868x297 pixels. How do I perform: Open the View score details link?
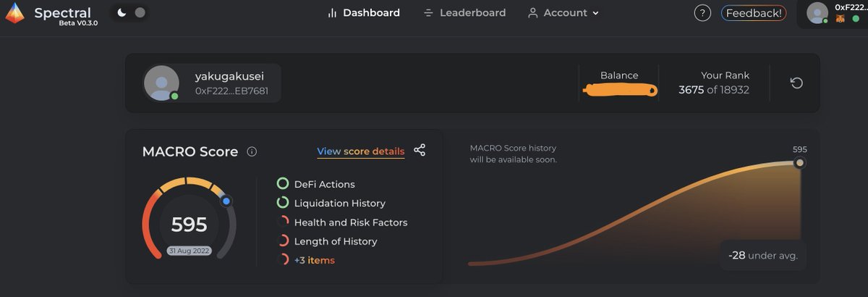click(361, 151)
